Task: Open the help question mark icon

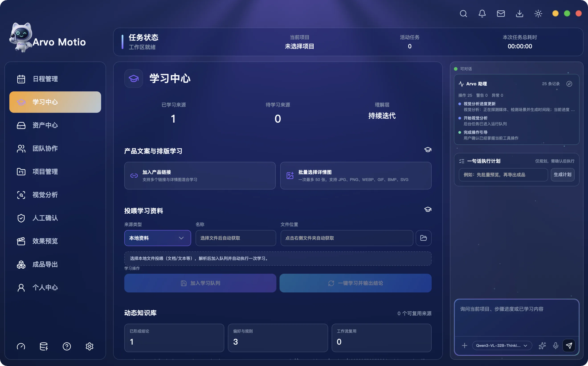Action: 67,346
